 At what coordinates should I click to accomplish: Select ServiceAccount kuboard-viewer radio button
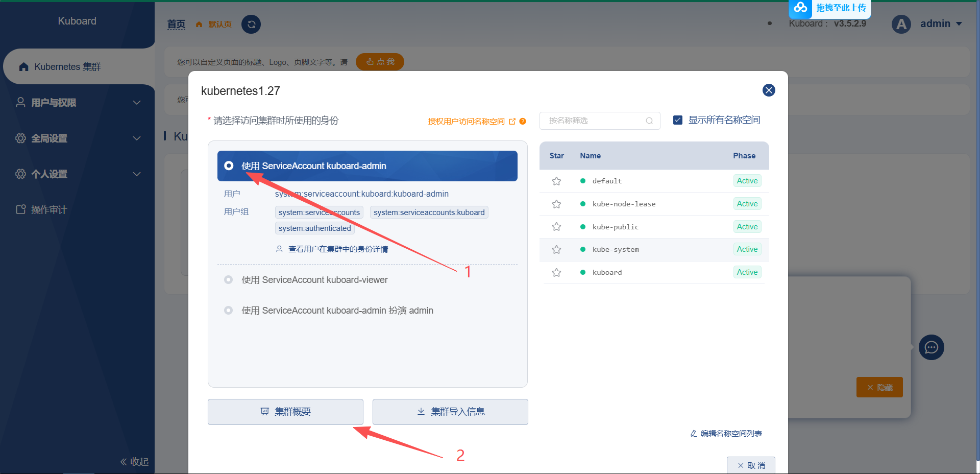point(228,279)
